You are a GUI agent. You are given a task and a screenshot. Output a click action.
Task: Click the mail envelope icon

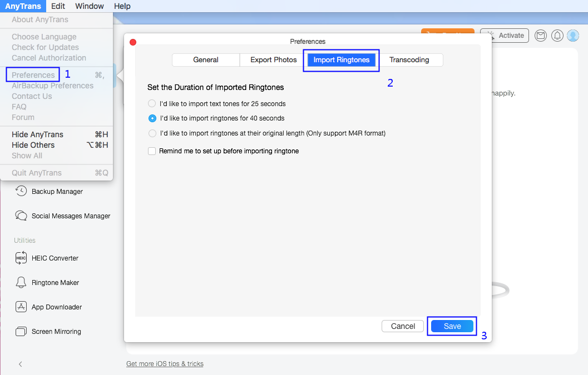pyautogui.click(x=540, y=36)
